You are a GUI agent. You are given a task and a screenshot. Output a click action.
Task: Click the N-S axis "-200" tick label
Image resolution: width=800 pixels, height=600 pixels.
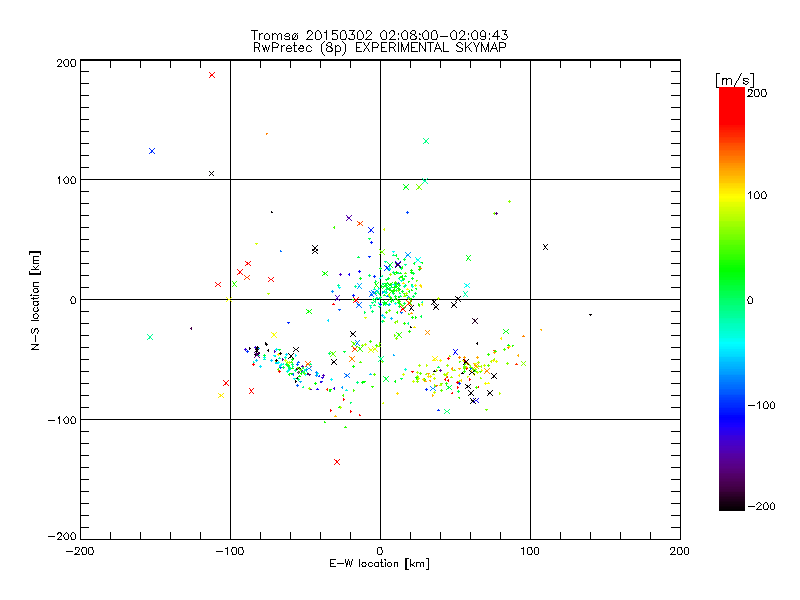point(62,536)
